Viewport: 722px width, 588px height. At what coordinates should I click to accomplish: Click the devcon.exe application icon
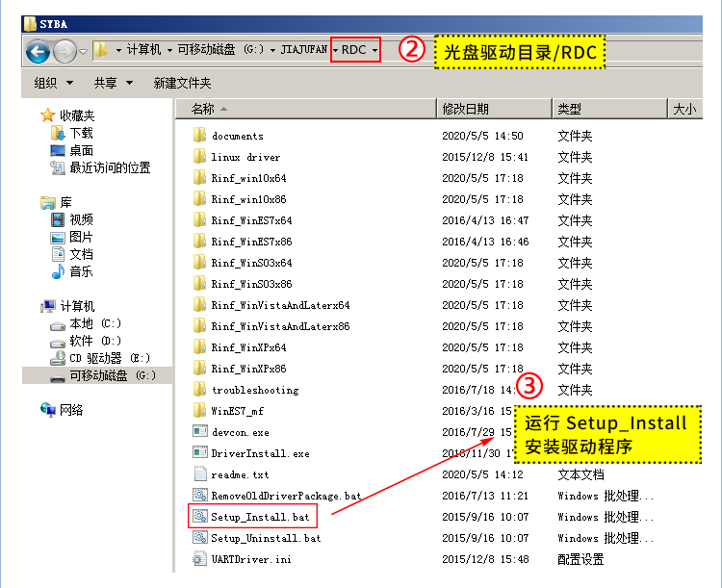click(x=200, y=432)
